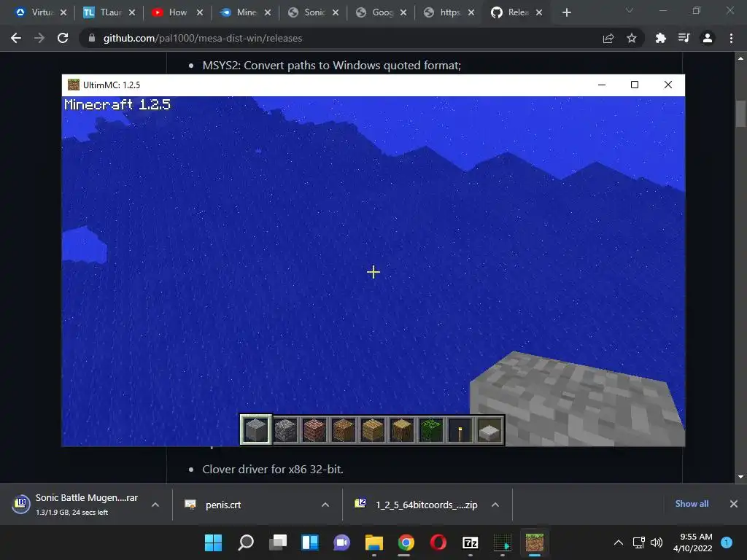
Task: Select the leaves block hotbar slot
Action: pyautogui.click(x=430, y=430)
